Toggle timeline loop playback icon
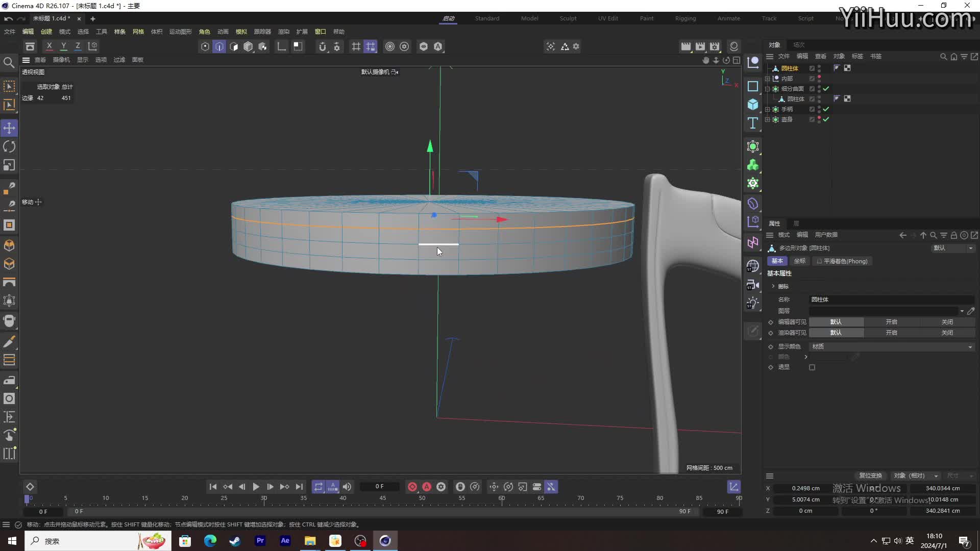The height and width of the screenshot is (551, 980). [318, 487]
